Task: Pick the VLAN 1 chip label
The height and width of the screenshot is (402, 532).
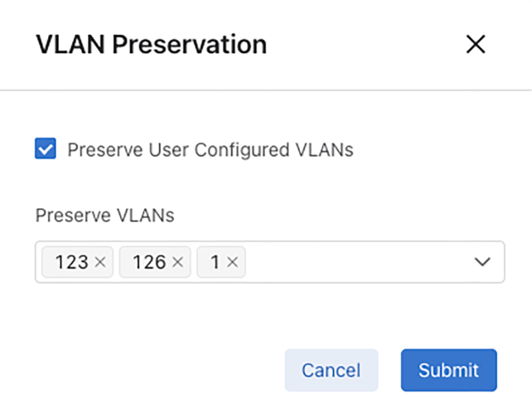Action: (x=215, y=263)
